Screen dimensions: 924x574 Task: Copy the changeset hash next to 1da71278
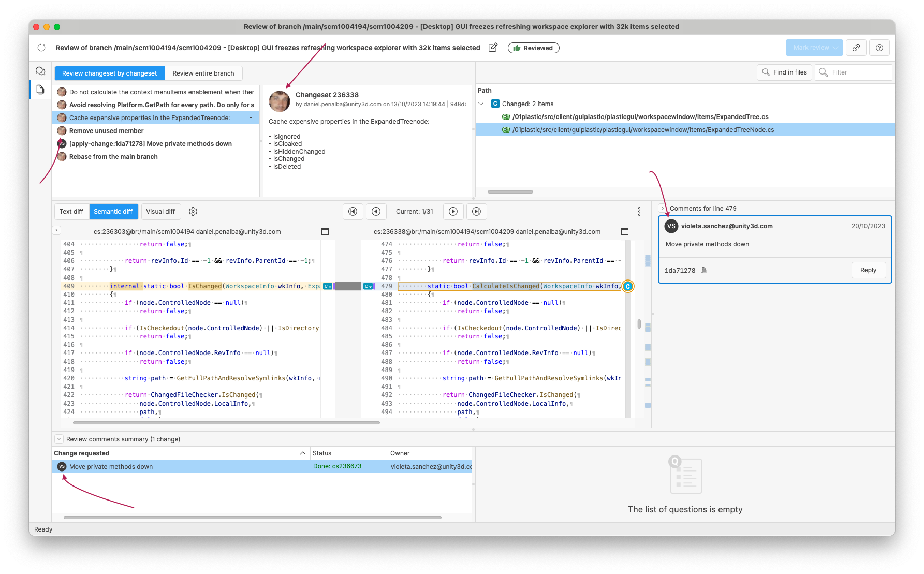point(703,270)
